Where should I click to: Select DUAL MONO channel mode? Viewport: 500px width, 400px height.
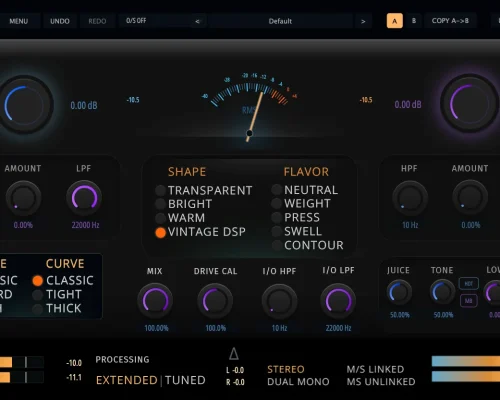(x=298, y=382)
